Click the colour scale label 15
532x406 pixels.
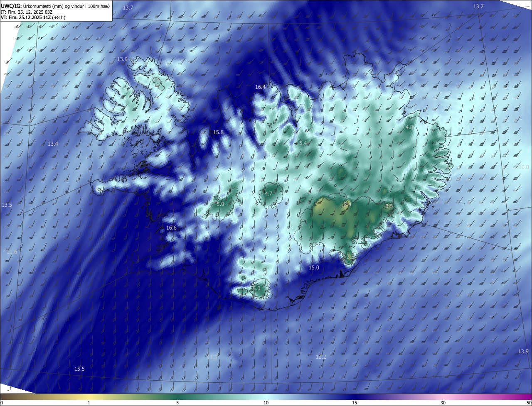click(355, 403)
